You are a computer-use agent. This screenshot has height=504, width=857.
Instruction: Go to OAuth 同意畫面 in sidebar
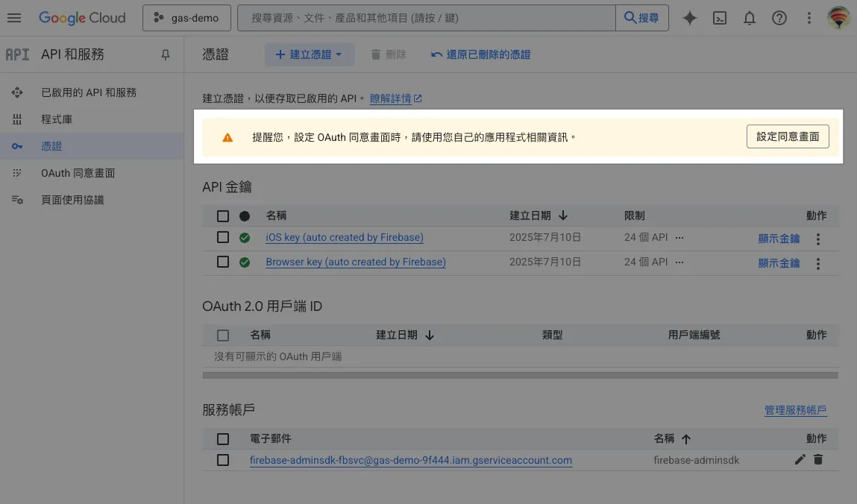(x=78, y=173)
